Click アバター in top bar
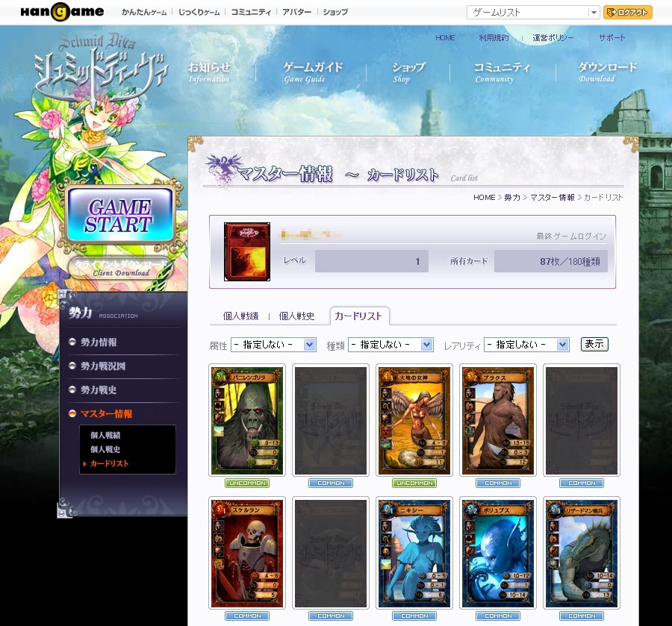Viewport: 672px width, 626px height. tap(296, 12)
